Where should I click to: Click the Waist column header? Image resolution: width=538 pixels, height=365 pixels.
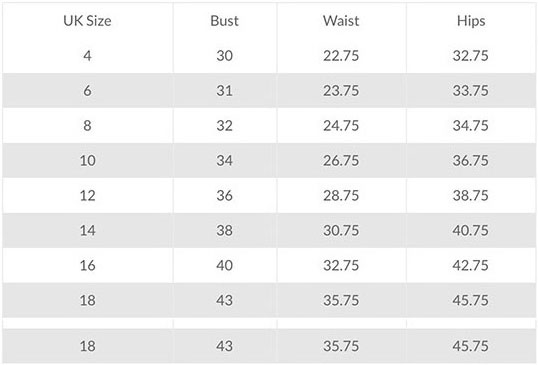coord(341,21)
